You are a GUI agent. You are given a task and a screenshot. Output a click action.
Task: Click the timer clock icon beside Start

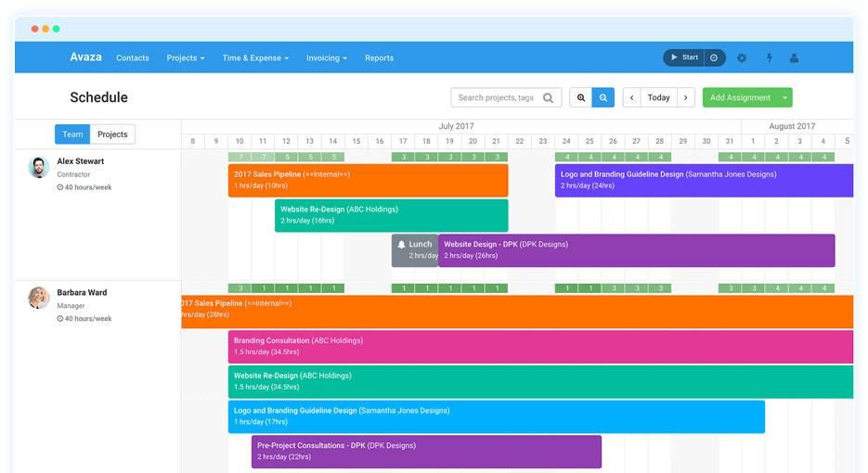[714, 58]
